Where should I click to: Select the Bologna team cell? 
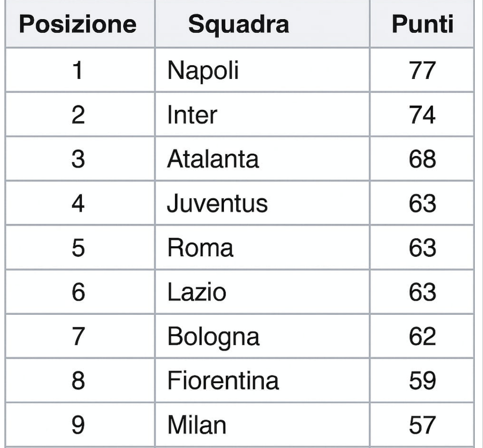(262, 336)
